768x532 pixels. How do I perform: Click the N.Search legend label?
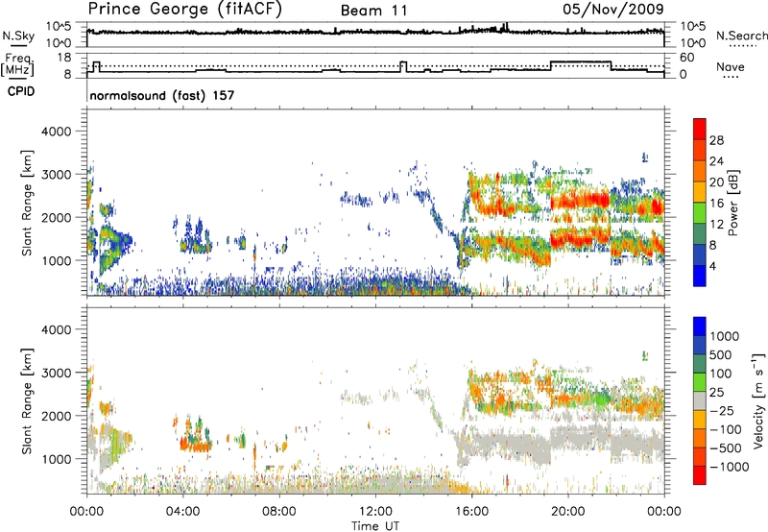741,36
